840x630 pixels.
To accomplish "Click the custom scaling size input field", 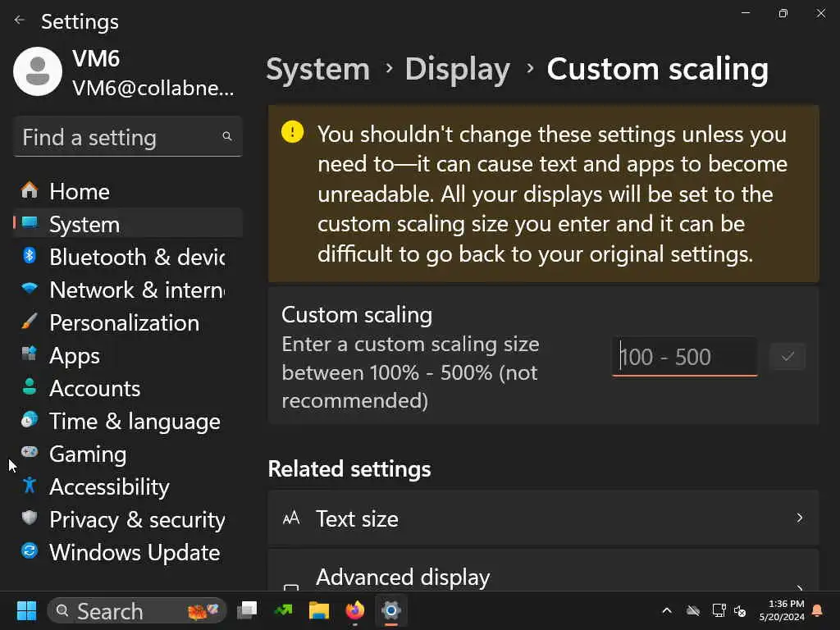I will (684, 357).
